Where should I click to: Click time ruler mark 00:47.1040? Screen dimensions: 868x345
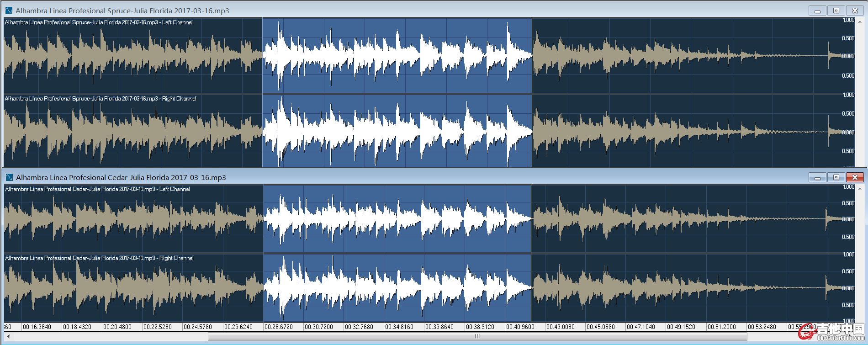641,327
